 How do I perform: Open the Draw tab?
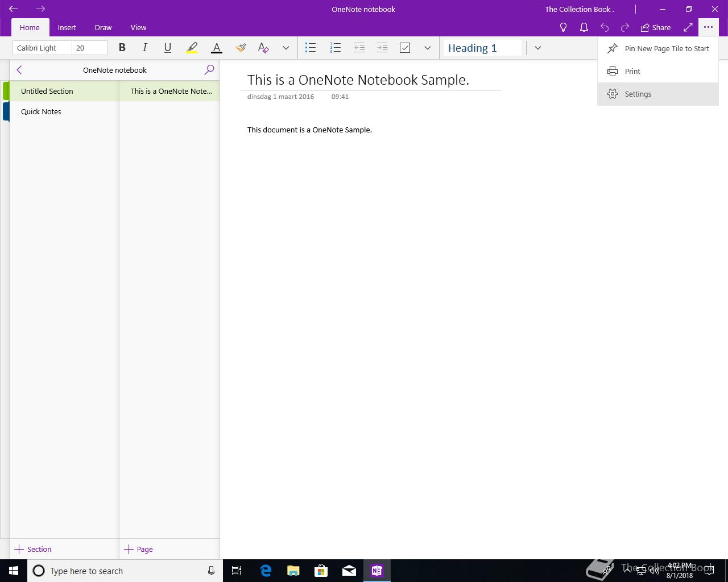point(103,27)
